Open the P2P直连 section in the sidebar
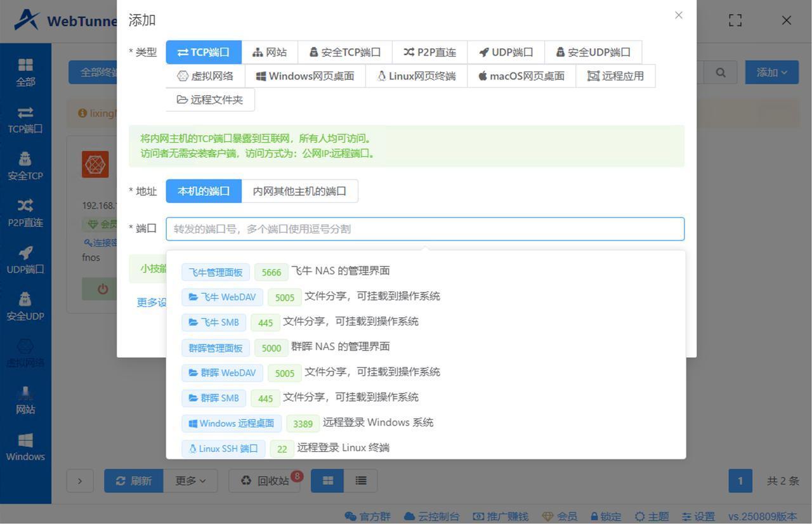The image size is (812, 524). pyautogui.click(x=25, y=213)
